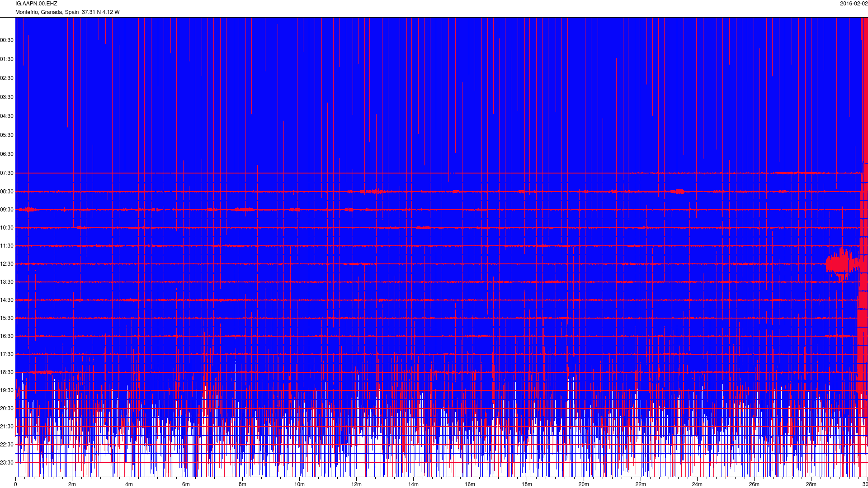The width and height of the screenshot is (868, 488).
Task: Select the 02:30 time label
Action: pyautogui.click(x=7, y=78)
